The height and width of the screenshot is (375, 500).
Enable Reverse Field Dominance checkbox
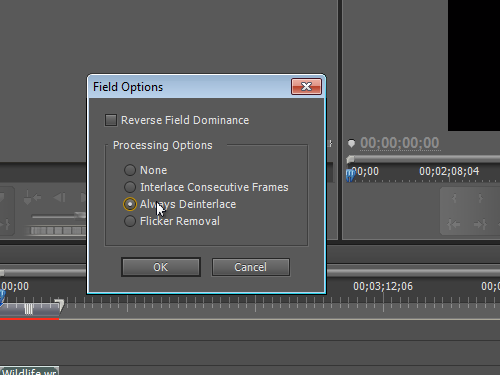tap(111, 120)
